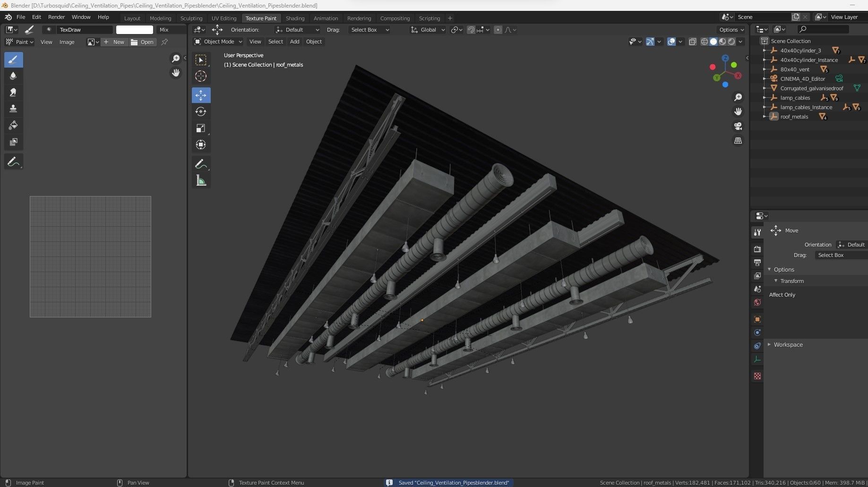Image resolution: width=868 pixels, height=487 pixels.
Task: Click the image editor zoom magnifier icon
Action: 176,59
